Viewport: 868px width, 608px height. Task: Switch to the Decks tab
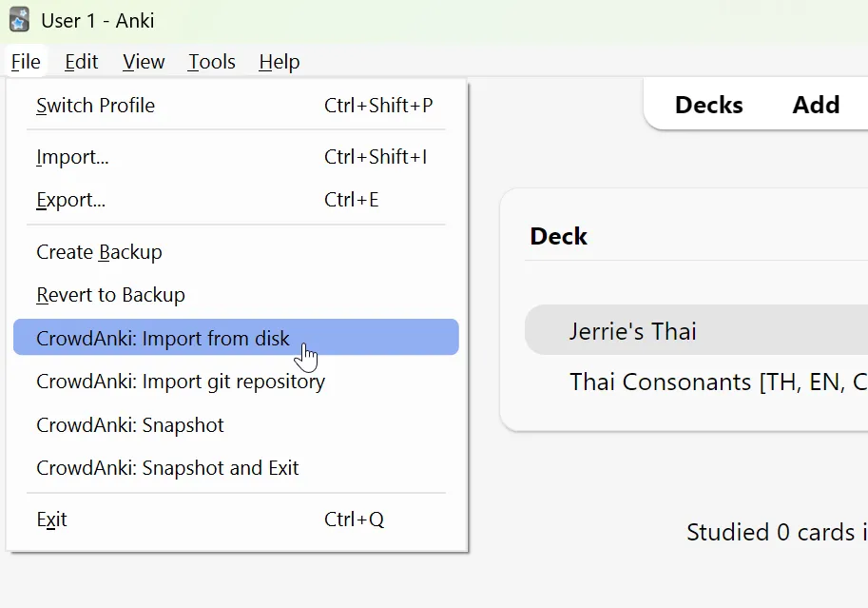click(709, 105)
